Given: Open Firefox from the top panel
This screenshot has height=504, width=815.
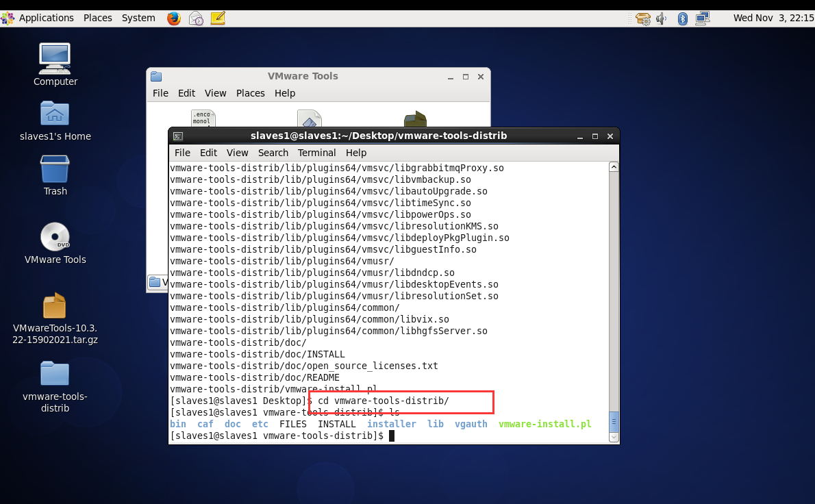Looking at the screenshot, I should [x=174, y=18].
